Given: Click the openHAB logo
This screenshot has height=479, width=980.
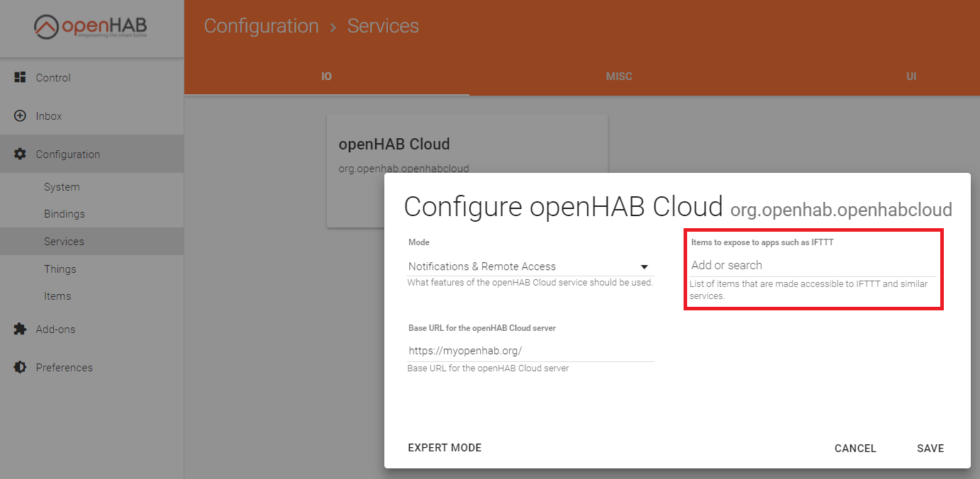Looking at the screenshot, I should [91, 27].
